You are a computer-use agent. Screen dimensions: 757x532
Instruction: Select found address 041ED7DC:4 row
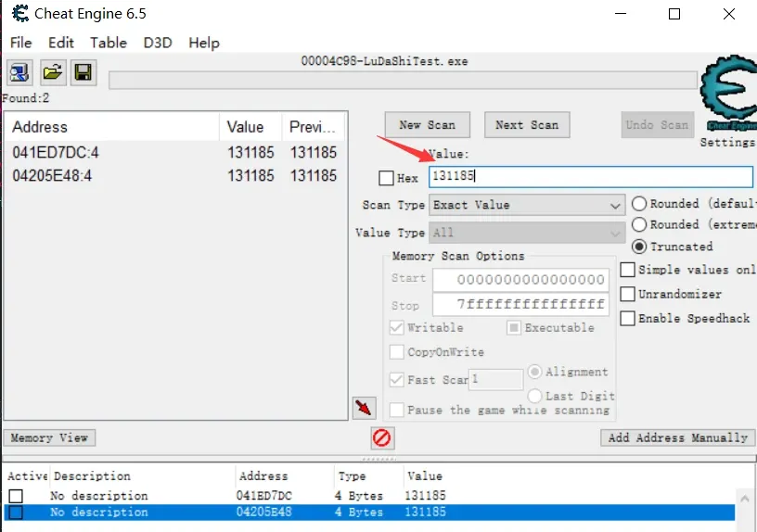tap(174, 152)
